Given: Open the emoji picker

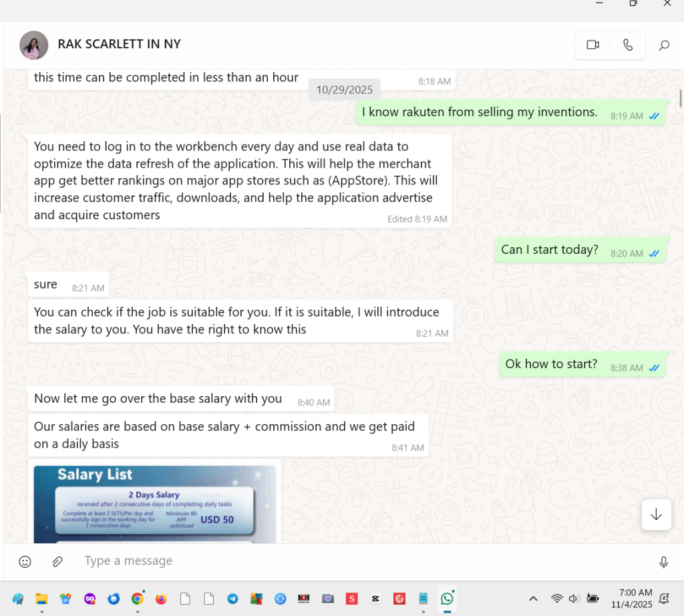Looking at the screenshot, I should pyautogui.click(x=25, y=562).
